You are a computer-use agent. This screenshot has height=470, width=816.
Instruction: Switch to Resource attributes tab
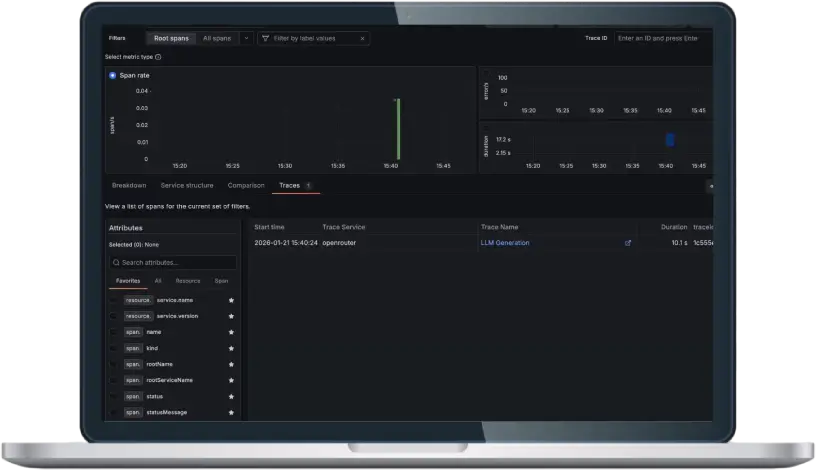pyautogui.click(x=188, y=281)
